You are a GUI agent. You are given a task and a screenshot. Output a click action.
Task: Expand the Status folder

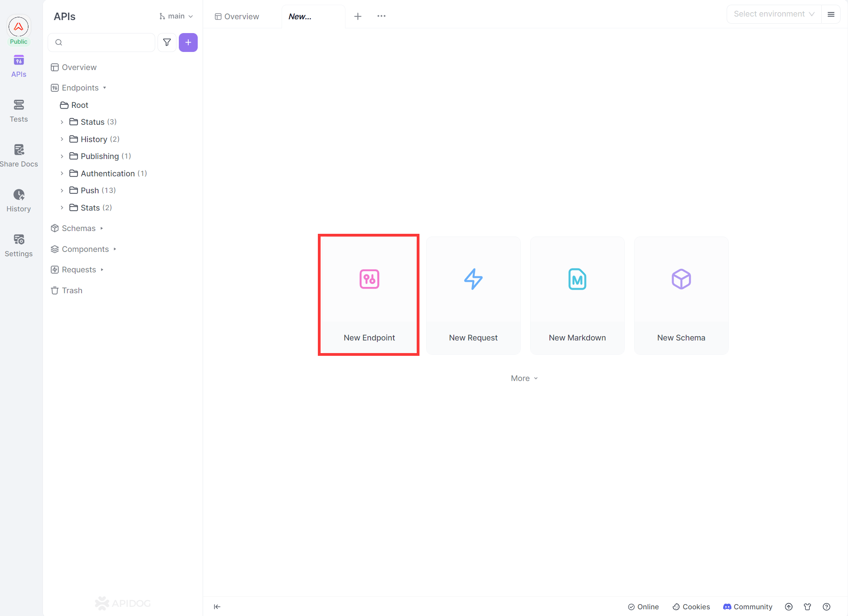point(62,122)
